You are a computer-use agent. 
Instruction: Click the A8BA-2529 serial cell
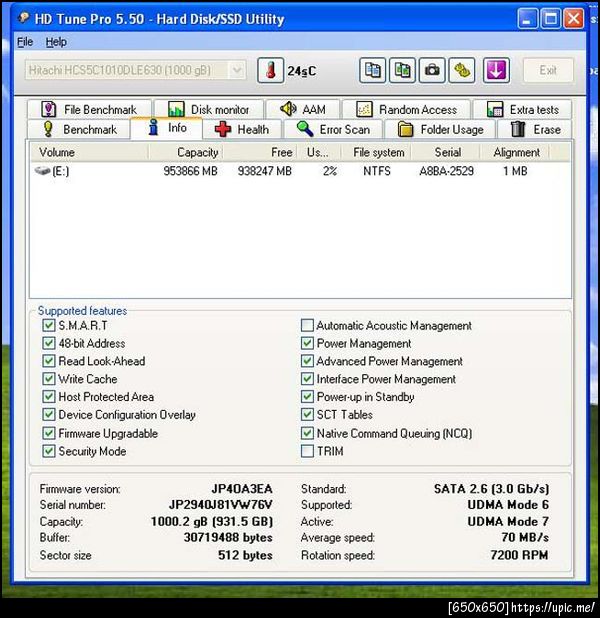coord(446,171)
